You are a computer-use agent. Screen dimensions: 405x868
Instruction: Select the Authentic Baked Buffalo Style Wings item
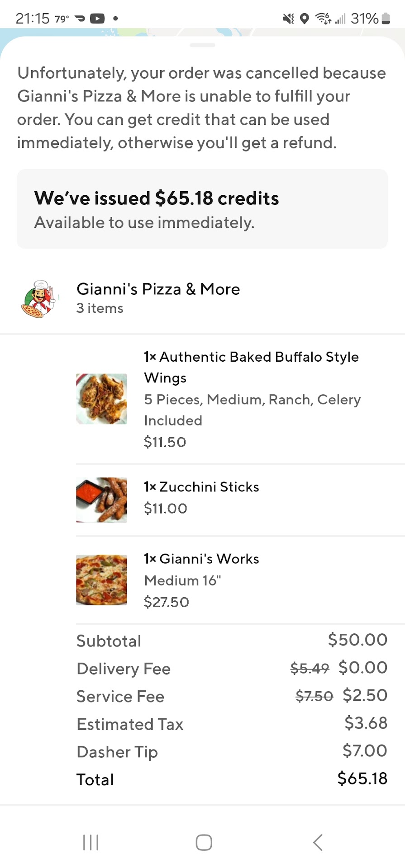(251, 367)
